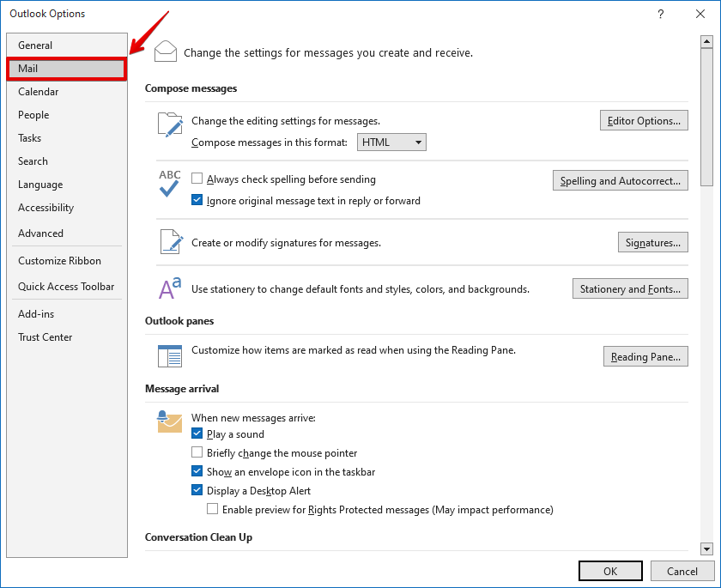Open Quick Access Toolbar settings
The image size is (721, 588).
tap(67, 287)
